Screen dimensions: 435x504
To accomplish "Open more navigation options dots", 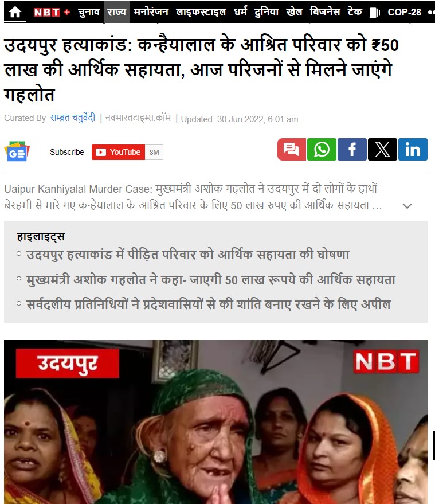I will click(432, 13).
